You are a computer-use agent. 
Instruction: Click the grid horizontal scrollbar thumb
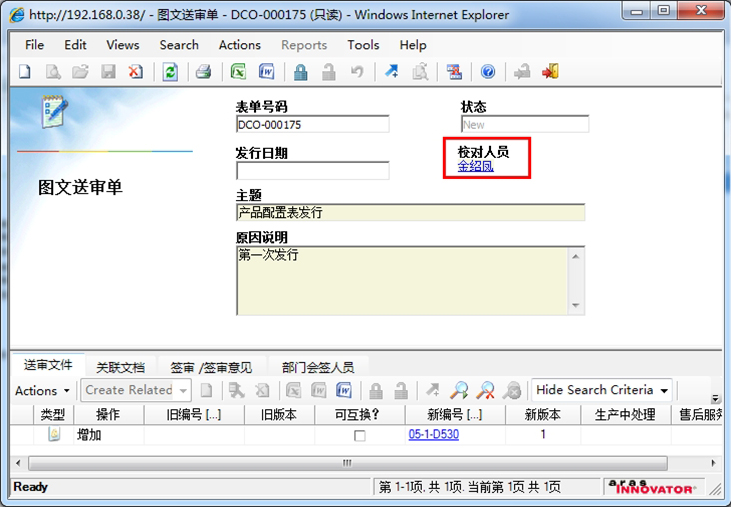tap(348, 463)
